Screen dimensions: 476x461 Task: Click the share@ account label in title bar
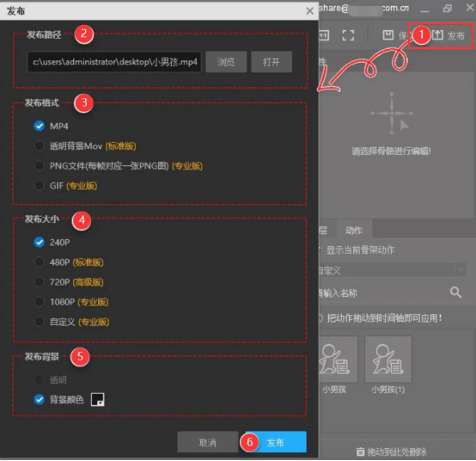point(363,9)
